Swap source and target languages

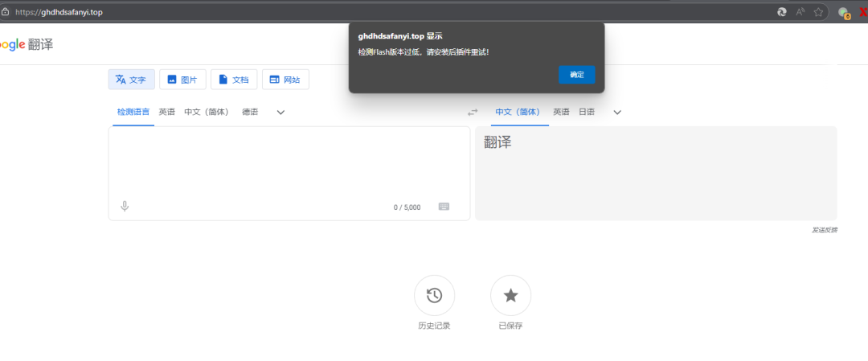[x=473, y=113]
